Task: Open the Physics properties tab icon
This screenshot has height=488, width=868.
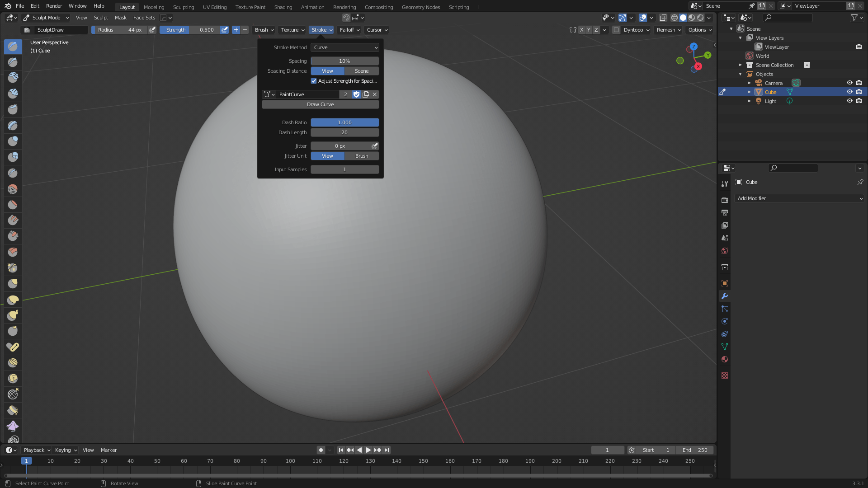Action: (725, 321)
